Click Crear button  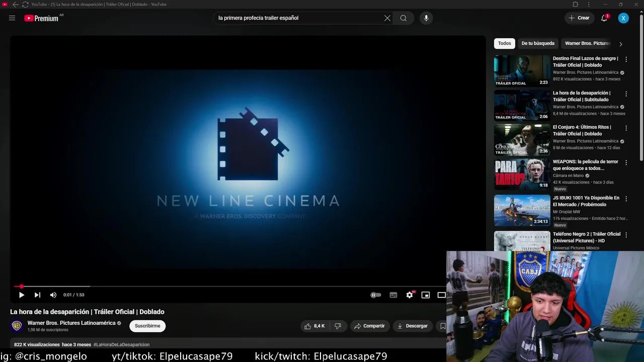579,18
